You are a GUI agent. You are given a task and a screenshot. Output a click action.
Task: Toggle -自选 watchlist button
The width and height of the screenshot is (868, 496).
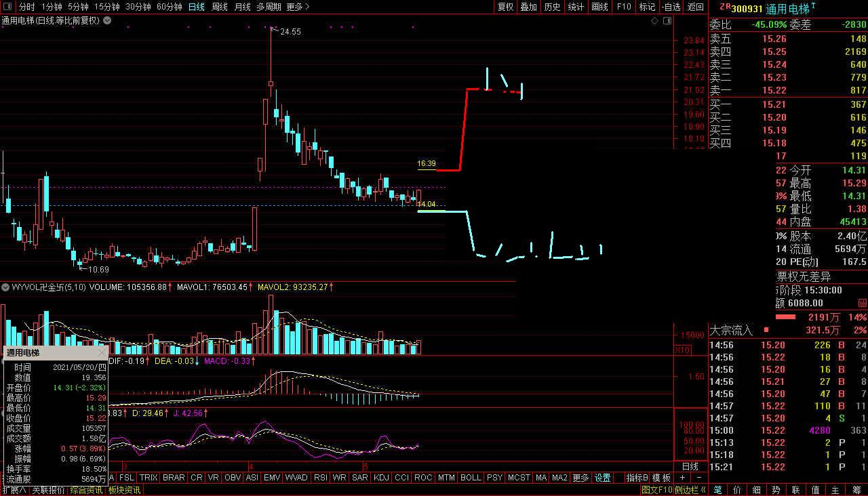[670, 7]
